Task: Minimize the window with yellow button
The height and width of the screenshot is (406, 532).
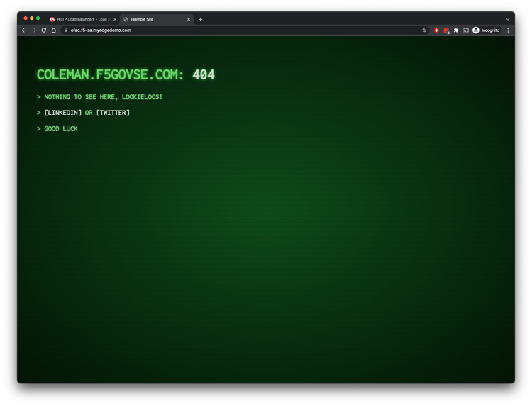Action: 31,18
